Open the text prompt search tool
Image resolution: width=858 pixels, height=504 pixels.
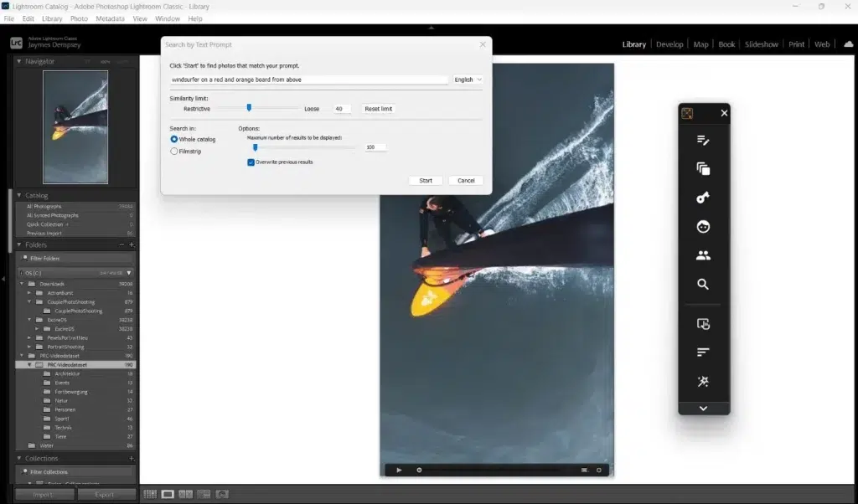702,141
